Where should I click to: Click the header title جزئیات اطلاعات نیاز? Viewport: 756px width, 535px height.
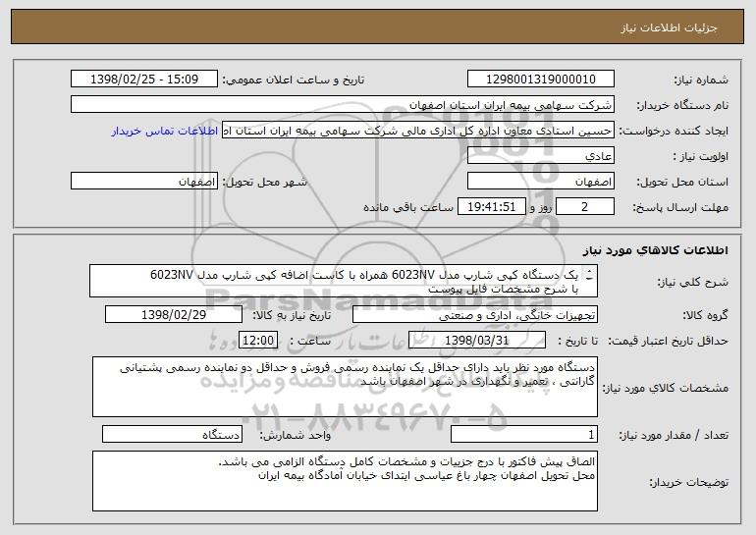click(x=670, y=27)
